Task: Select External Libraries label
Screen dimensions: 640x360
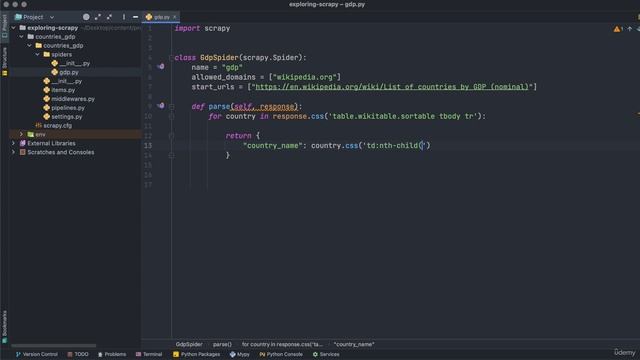Action: (x=51, y=143)
